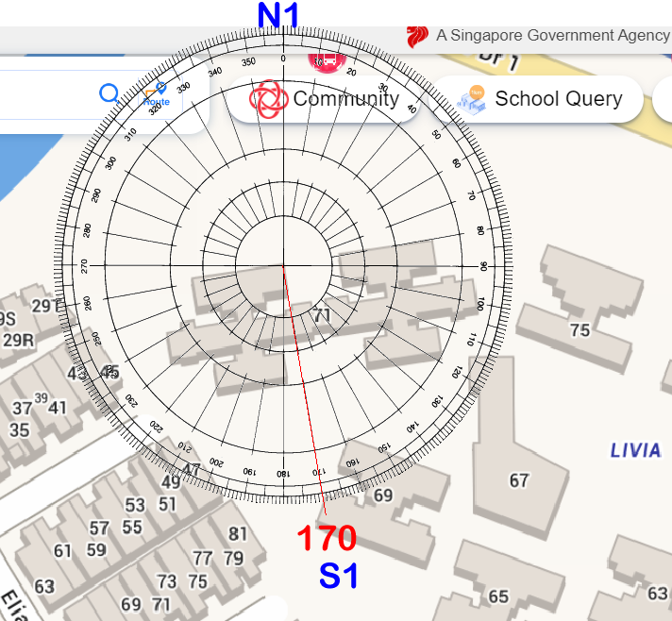The height and width of the screenshot is (621, 672).
Task: Click the magnifying glass search icon
Action: (x=109, y=93)
